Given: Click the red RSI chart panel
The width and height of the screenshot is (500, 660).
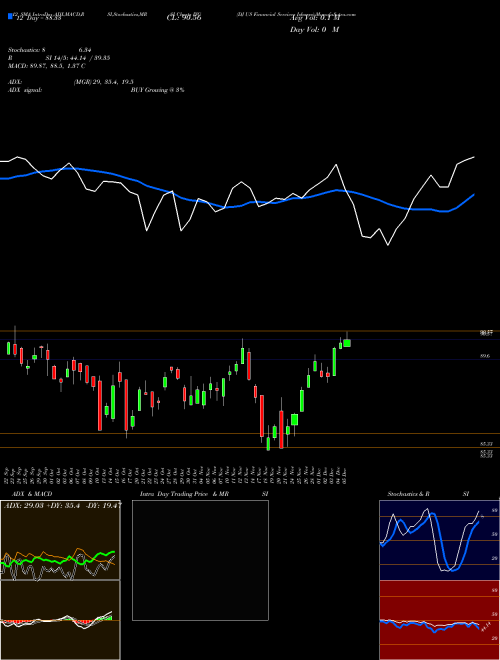Looking at the screenshot, I should point(439,620).
